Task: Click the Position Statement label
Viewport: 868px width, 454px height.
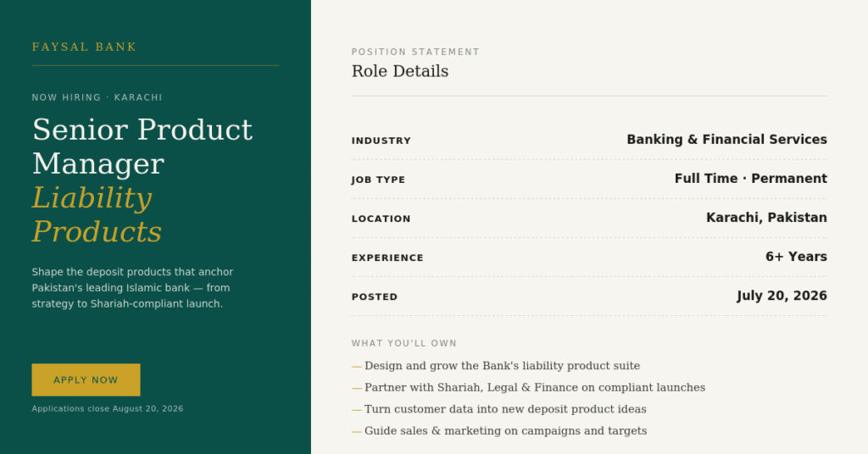Action: pos(415,52)
